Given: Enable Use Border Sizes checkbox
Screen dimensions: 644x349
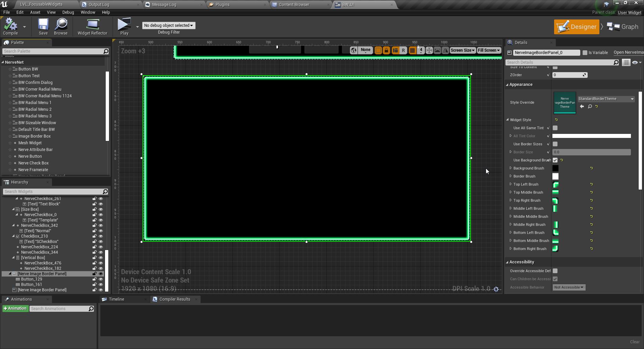Looking at the screenshot, I should tap(555, 144).
